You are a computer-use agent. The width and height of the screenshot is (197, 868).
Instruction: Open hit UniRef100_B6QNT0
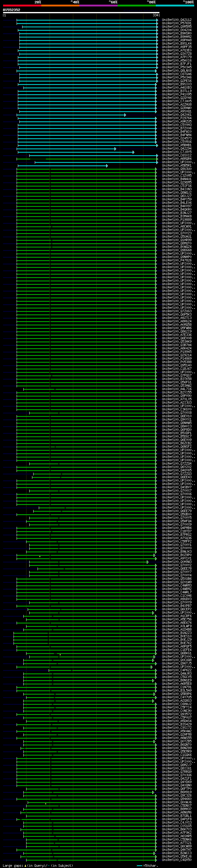176,745
